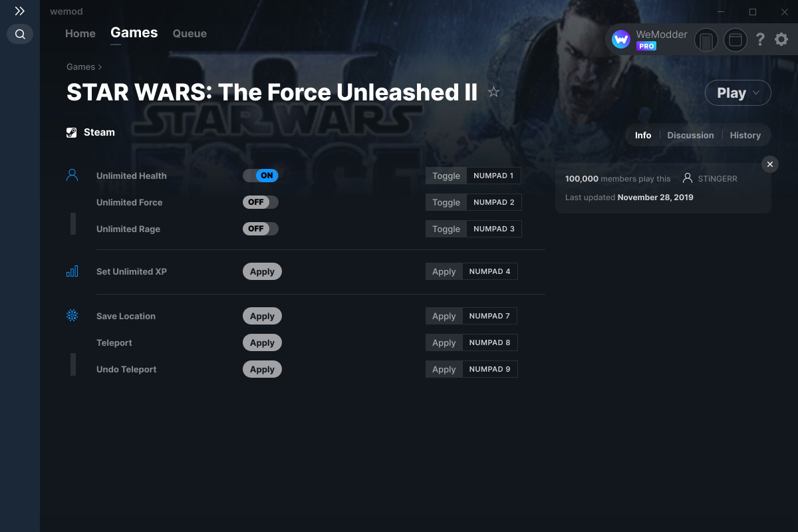Turn off Unlimited Health toggle
798x532 pixels.
(261, 176)
